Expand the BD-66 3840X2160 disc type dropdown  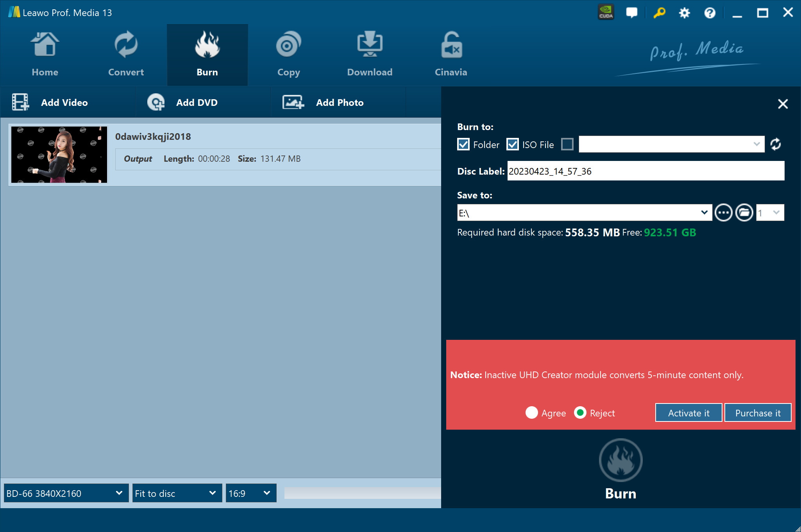tap(66, 493)
